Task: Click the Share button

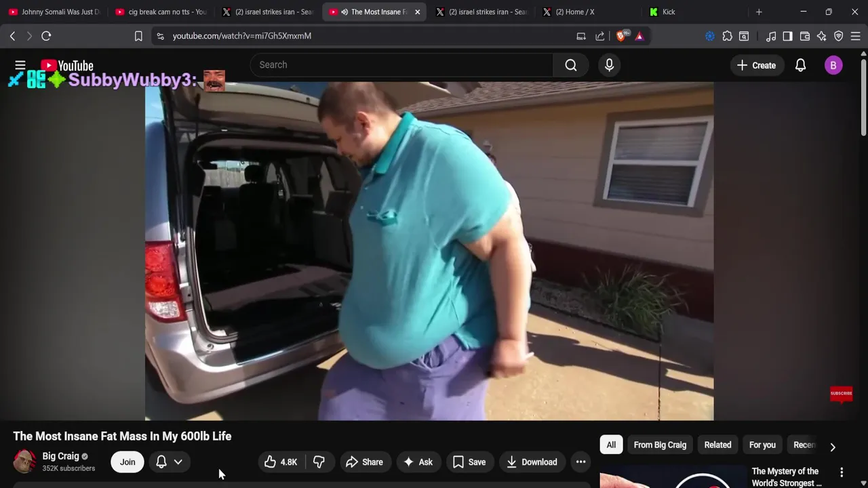Action: coord(364,462)
